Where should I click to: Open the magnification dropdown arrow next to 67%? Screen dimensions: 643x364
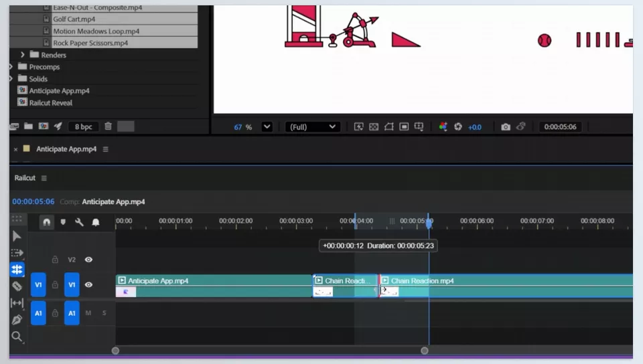tap(267, 126)
